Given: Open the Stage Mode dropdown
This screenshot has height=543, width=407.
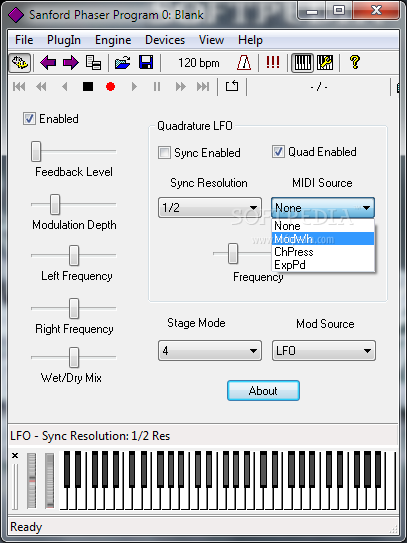Looking at the screenshot, I should click(x=210, y=351).
